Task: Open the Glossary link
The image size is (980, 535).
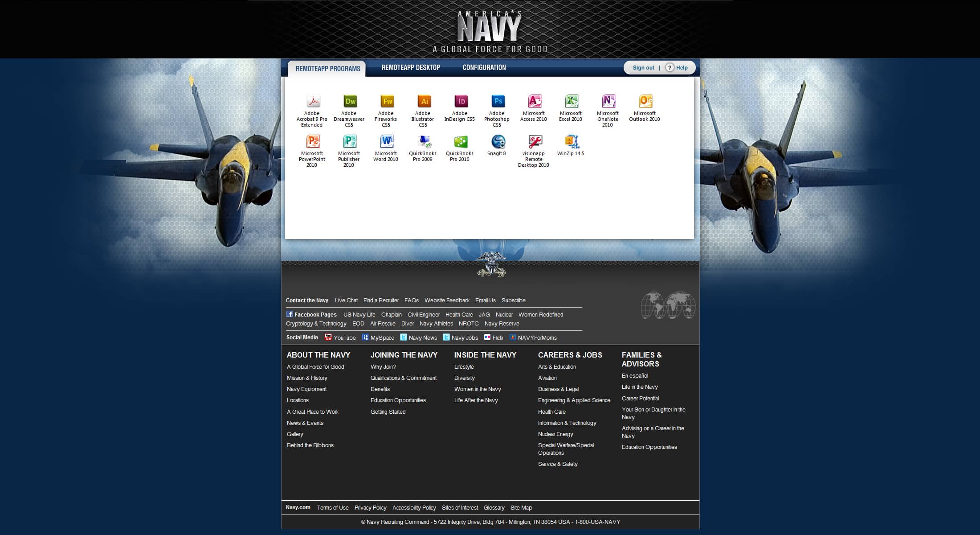Action: [x=494, y=508]
